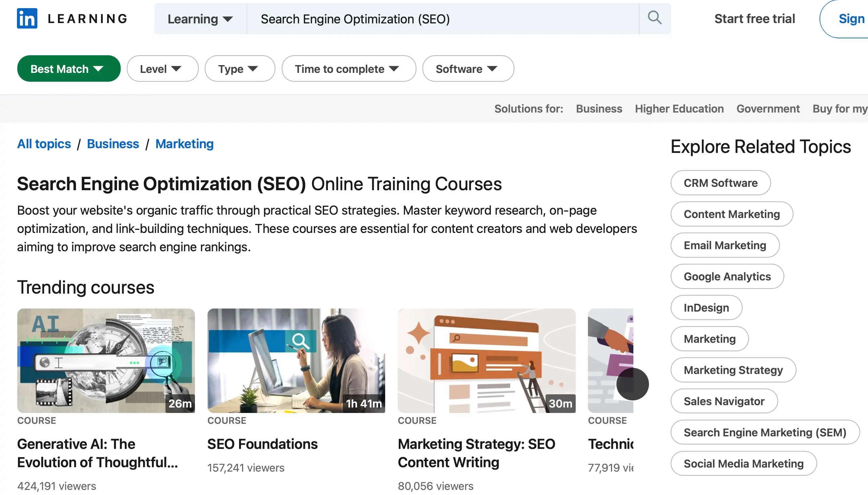Select the Google Analytics topic pill

pos(727,276)
